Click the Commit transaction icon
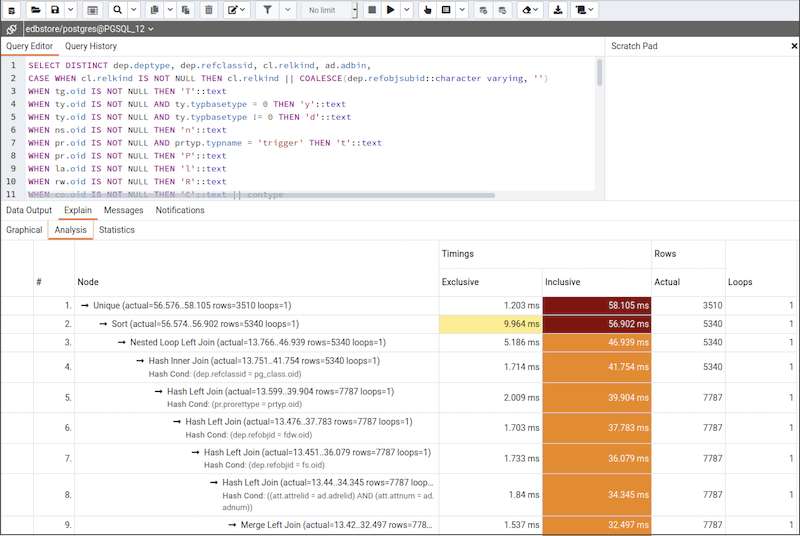The height and width of the screenshot is (536, 800). click(x=483, y=10)
